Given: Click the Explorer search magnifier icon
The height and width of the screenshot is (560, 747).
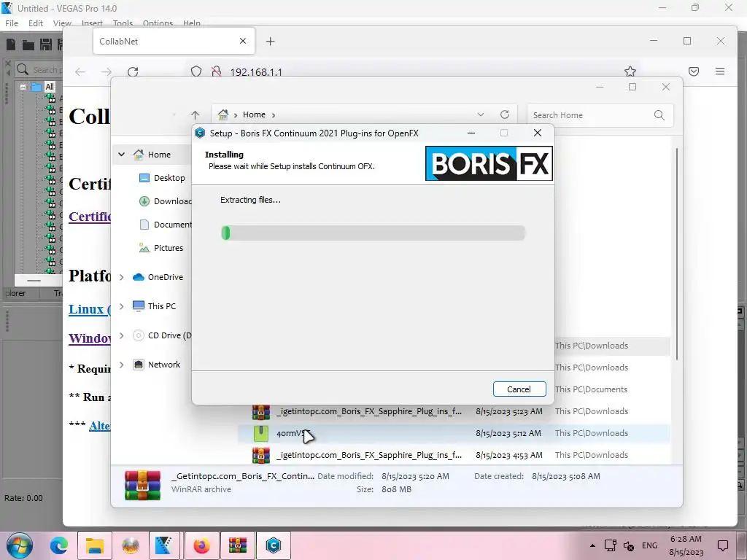Looking at the screenshot, I should (x=659, y=114).
